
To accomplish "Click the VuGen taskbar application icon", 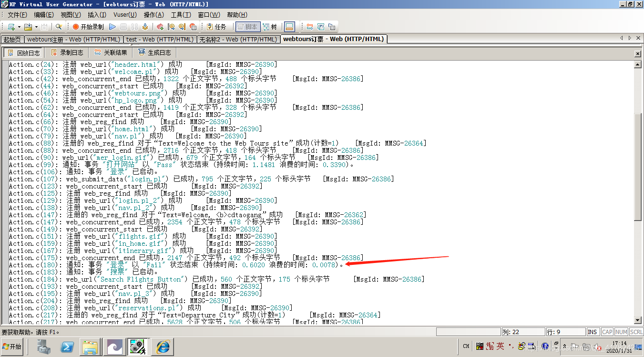I will (x=138, y=346).
